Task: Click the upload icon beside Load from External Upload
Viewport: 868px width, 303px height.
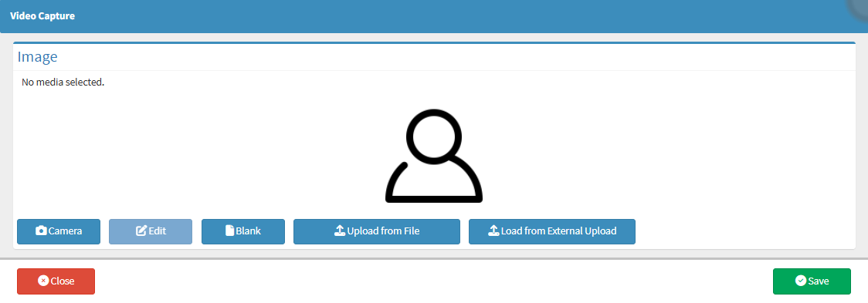Action: [x=493, y=231]
